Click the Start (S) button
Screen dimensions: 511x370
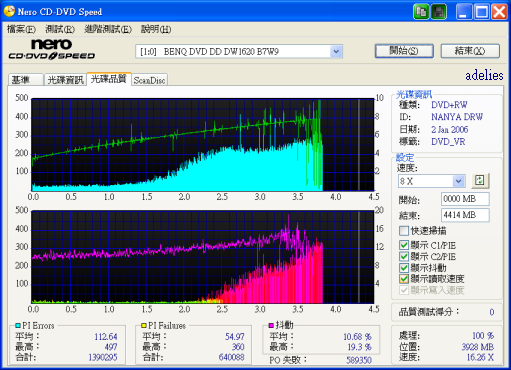tap(404, 51)
